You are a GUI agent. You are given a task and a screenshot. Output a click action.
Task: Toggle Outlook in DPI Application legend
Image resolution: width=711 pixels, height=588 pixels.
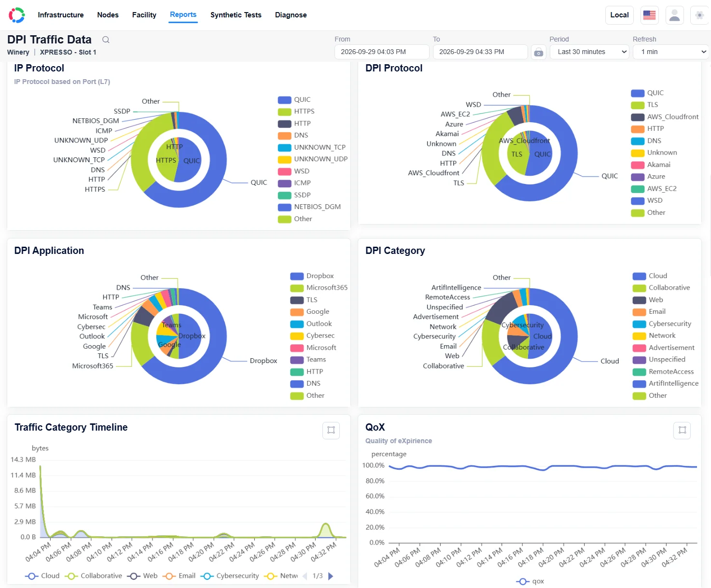[311, 324]
